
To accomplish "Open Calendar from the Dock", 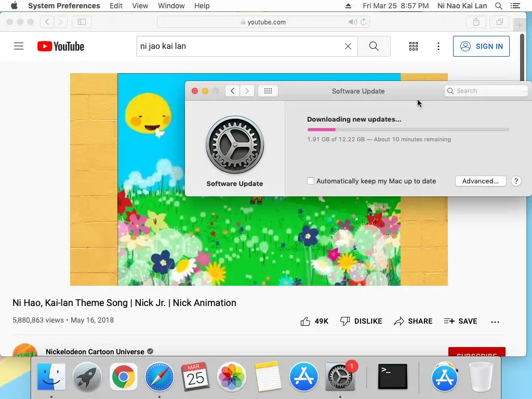I will tap(195, 377).
